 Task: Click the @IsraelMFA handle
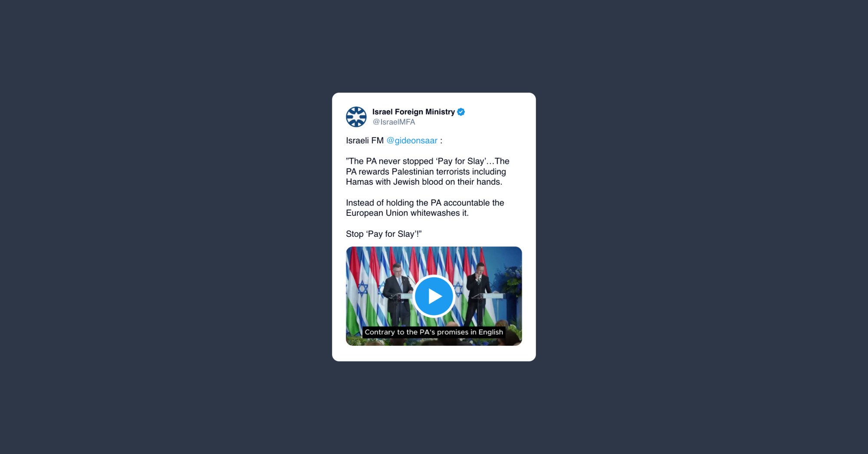point(394,122)
